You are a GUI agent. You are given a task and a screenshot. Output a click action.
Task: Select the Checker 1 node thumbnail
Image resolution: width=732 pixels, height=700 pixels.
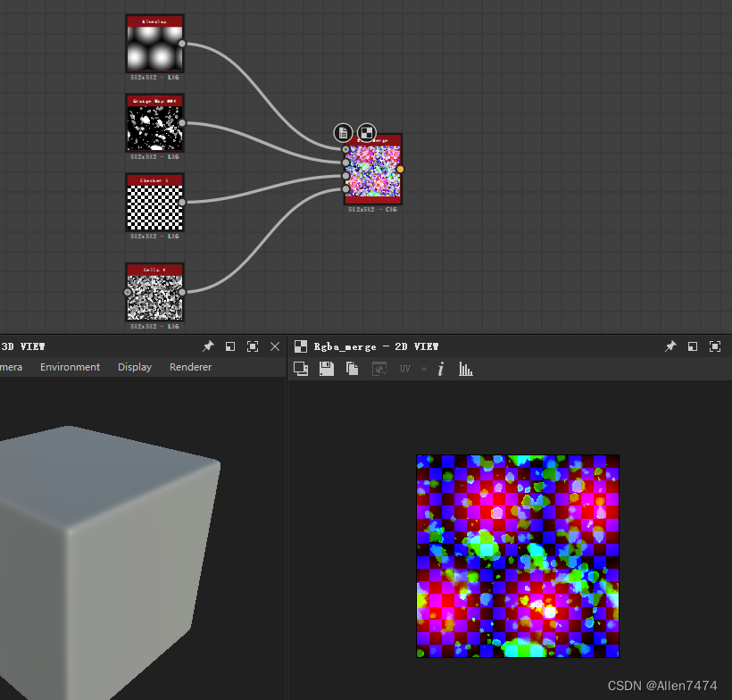(x=155, y=207)
